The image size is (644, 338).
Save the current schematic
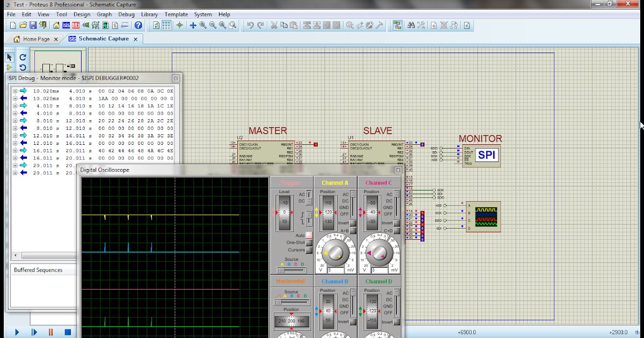pyautogui.click(x=33, y=25)
